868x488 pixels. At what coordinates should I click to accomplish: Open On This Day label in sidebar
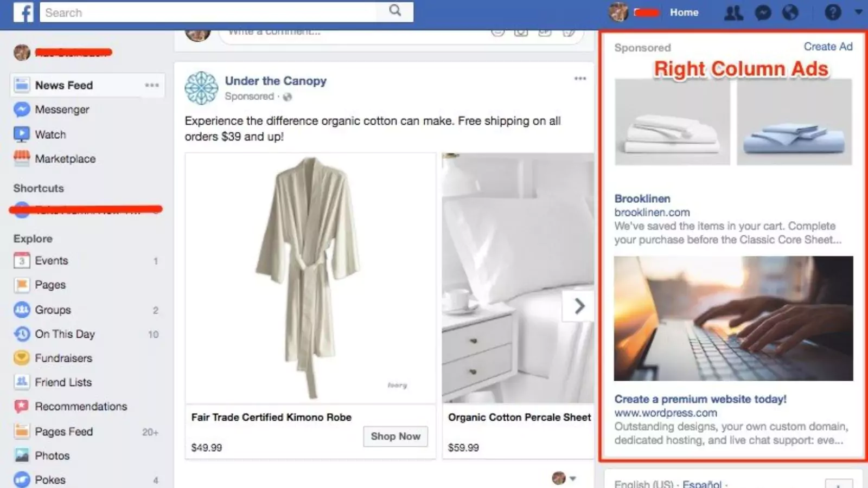point(65,334)
